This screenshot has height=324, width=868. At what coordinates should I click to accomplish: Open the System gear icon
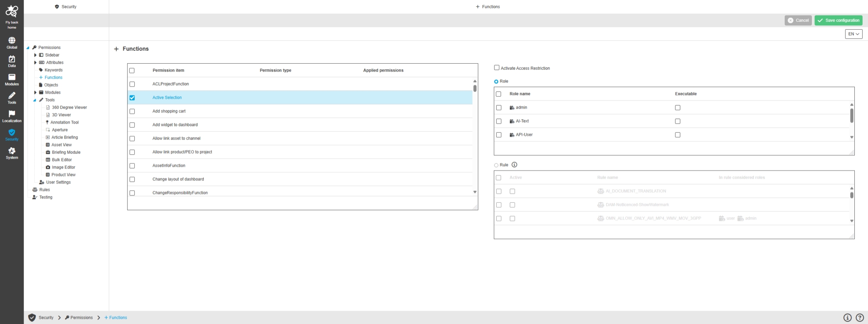point(12,151)
